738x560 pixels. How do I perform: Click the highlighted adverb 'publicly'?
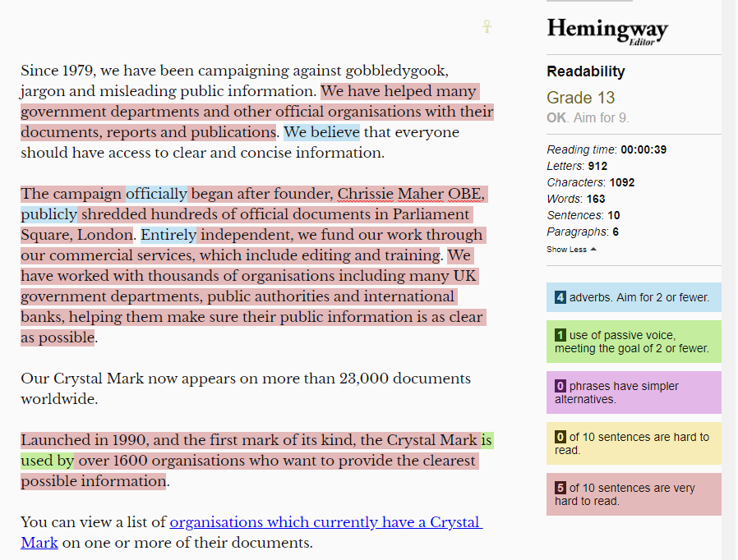tap(49, 214)
